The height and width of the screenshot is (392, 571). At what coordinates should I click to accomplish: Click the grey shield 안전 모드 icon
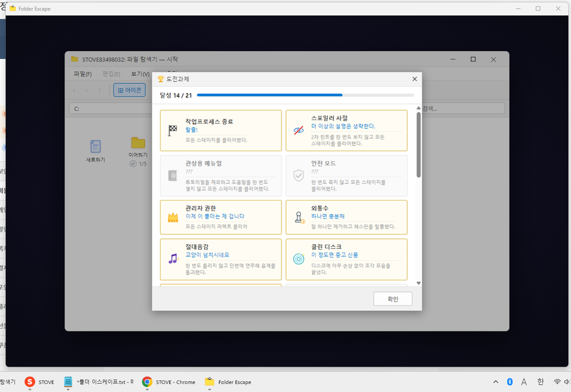299,175
